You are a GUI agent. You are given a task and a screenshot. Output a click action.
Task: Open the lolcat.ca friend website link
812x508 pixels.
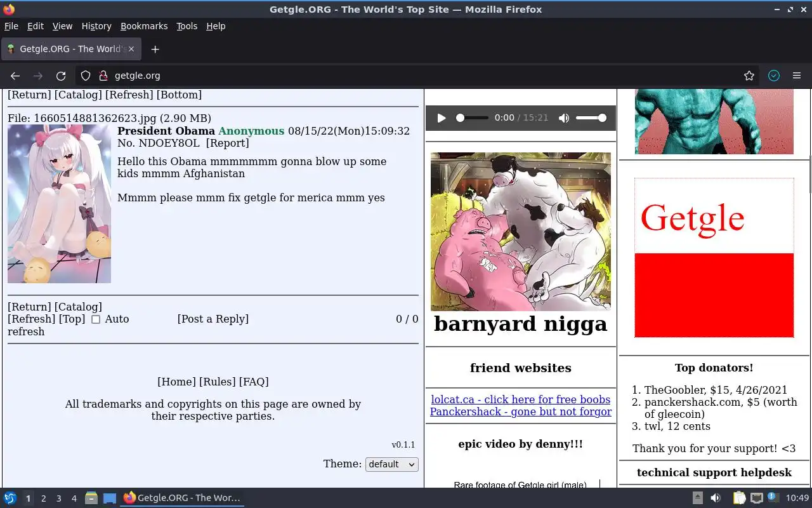(x=521, y=399)
